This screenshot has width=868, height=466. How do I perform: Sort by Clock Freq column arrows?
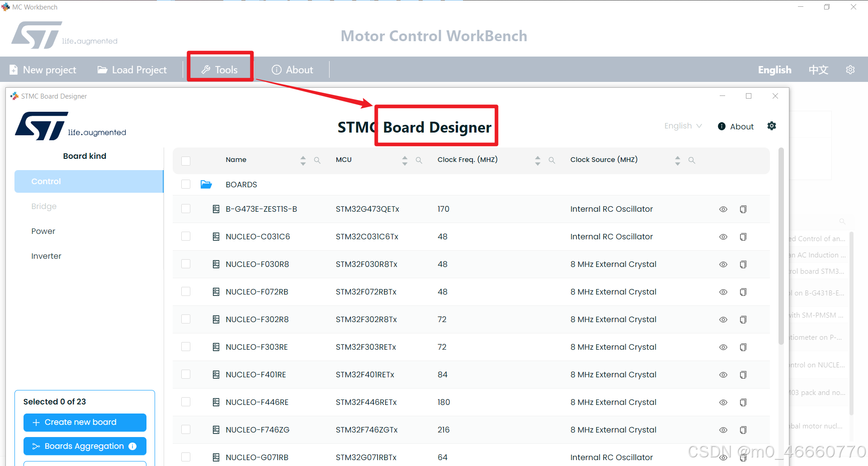point(538,160)
